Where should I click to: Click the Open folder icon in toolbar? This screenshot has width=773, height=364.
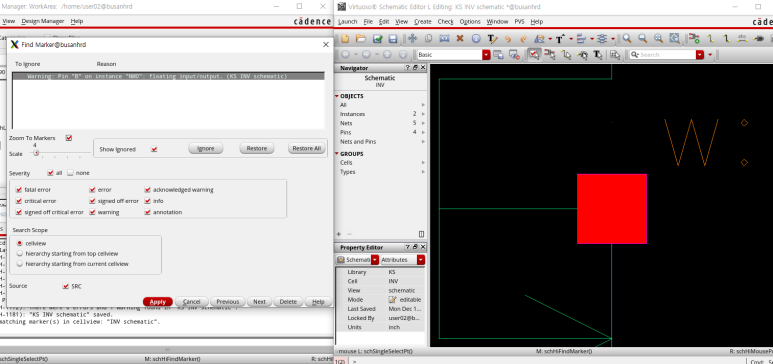click(x=361, y=38)
